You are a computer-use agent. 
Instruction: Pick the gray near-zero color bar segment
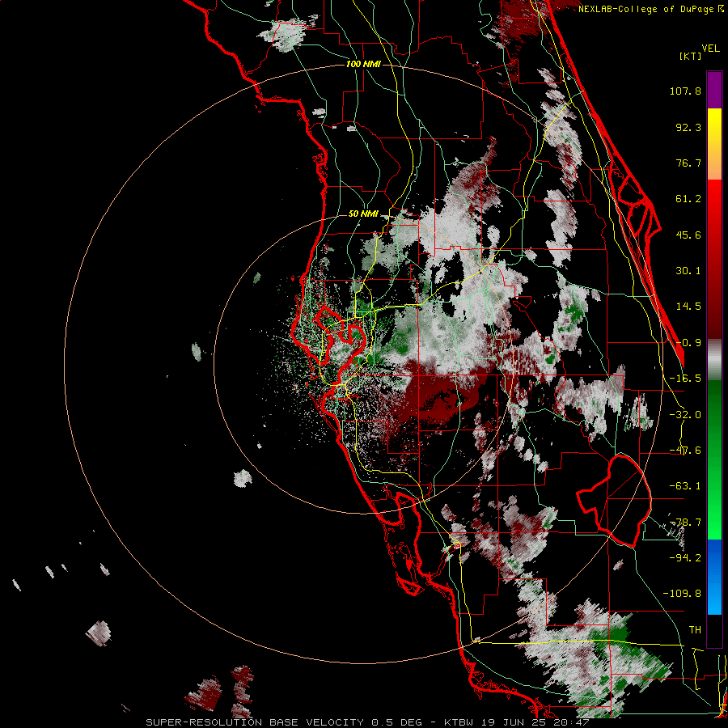point(714,360)
